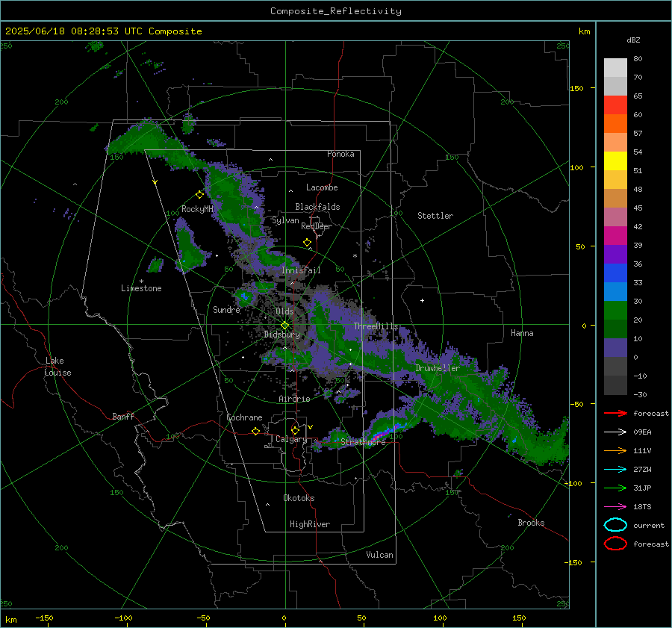Click the yellow diamond marker near Cochrane

pos(256,431)
